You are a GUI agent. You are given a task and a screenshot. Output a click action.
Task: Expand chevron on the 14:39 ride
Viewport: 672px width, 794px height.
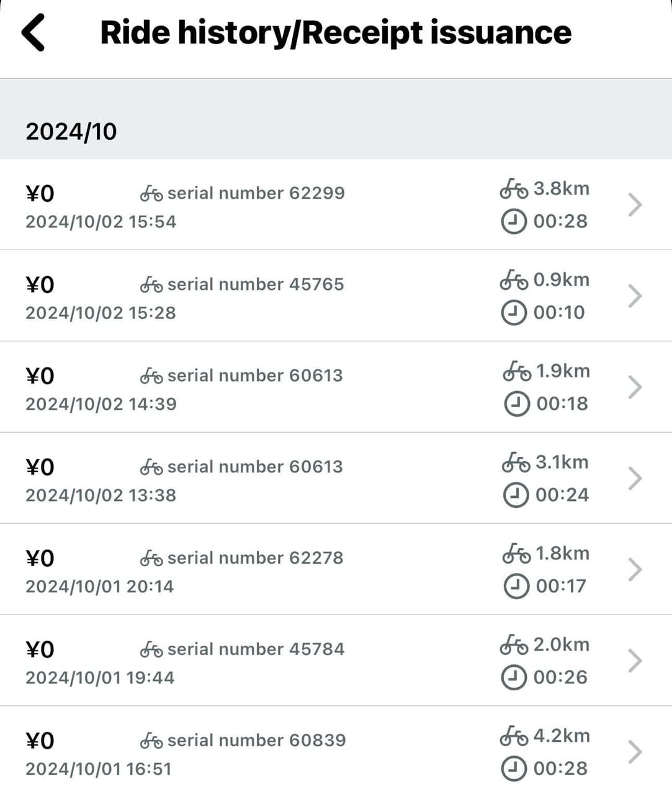[x=634, y=387]
